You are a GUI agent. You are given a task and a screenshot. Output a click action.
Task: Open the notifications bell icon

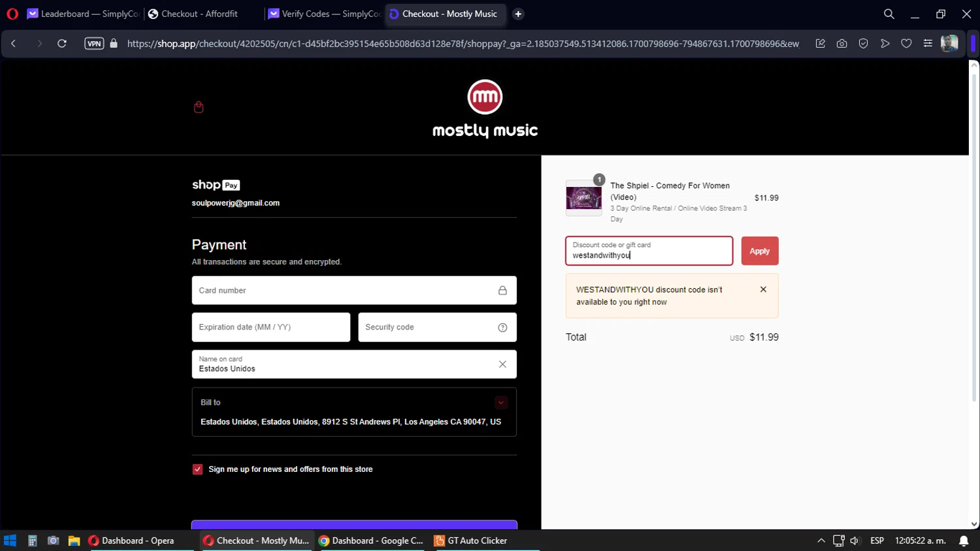click(x=964, y=541)
